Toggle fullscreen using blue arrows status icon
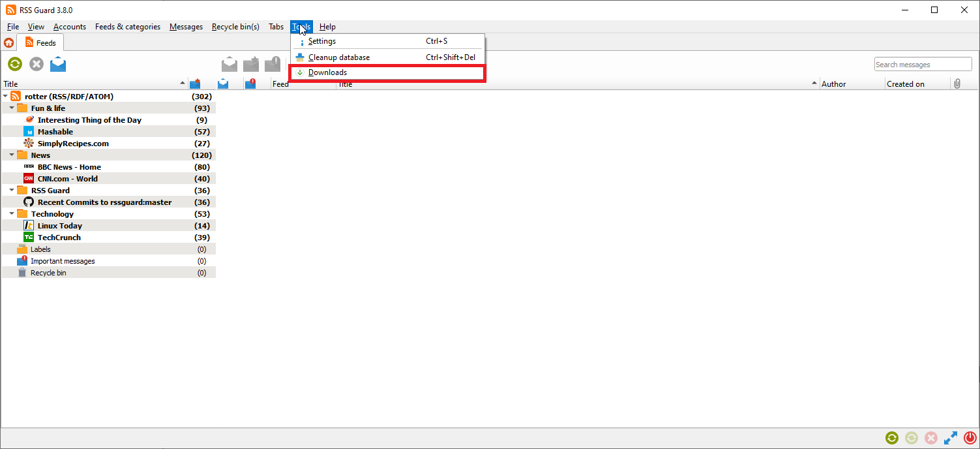The height and width of the screenshot is (449, 980). coord(951,439)
